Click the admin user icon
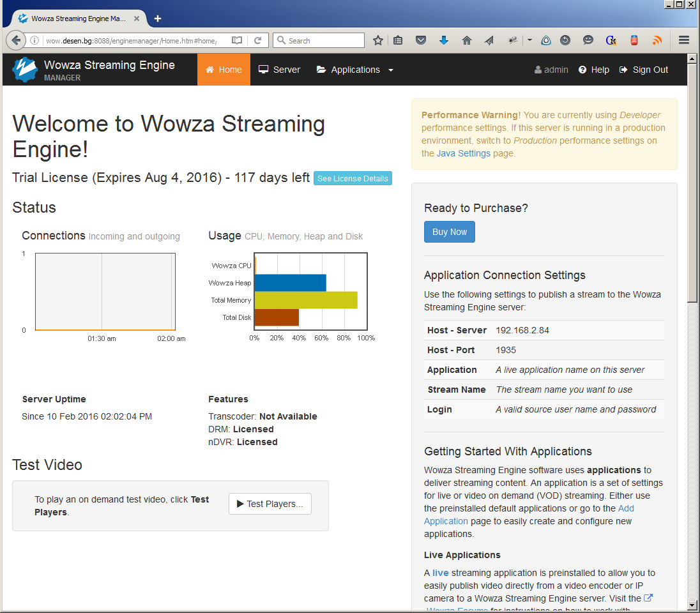 coord(538,70)
